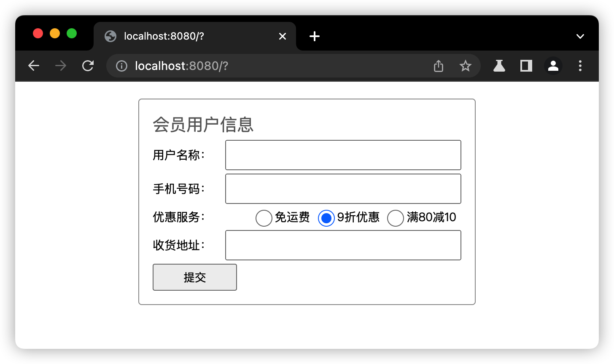Image resolution: width=614 pixels, height=364 pixels.
Task: Click the site information icon
Action: pyautogui.click(x=121, y=66)
